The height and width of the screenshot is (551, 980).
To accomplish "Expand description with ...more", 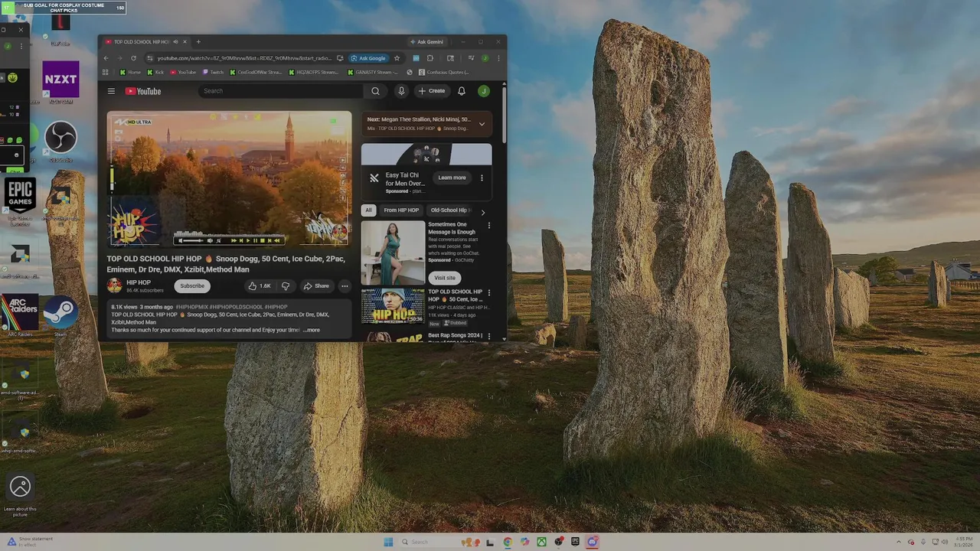I will coord(311,330).
